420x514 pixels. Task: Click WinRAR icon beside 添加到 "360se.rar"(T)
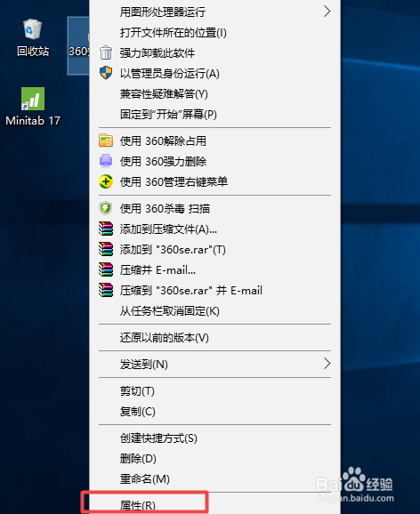(x=106, y=249)
